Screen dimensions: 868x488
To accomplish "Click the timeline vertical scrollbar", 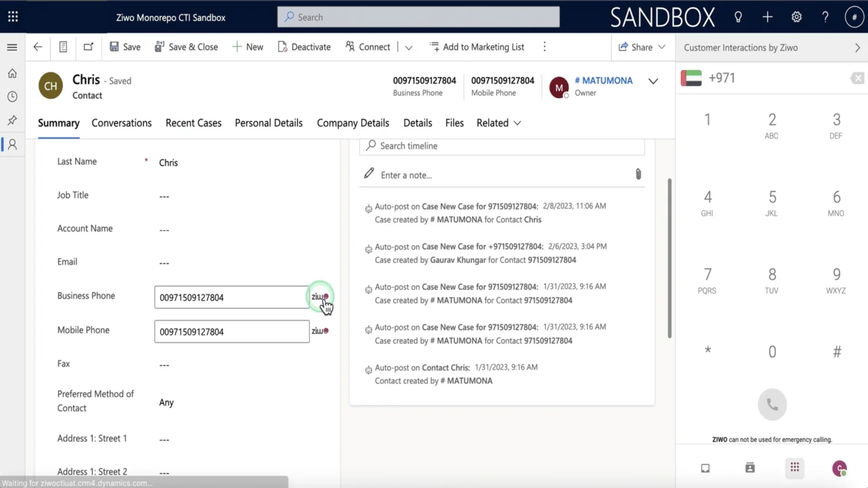I will [x=670, y=258].
